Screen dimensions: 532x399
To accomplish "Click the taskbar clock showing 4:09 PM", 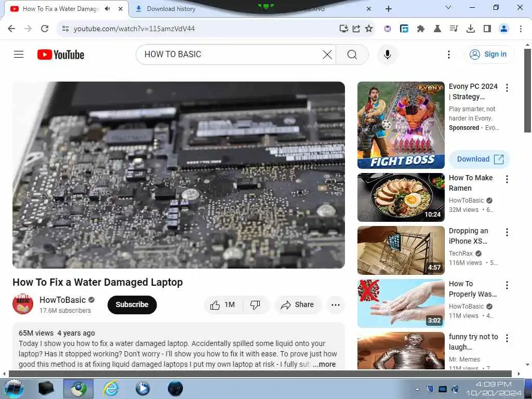I will point(494,389).
